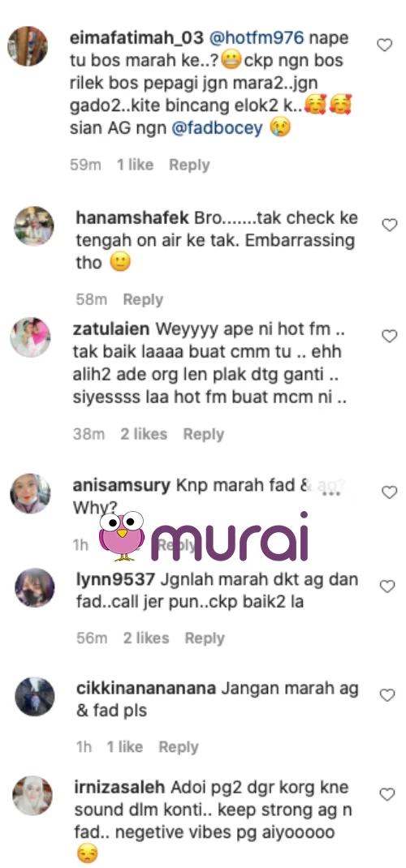Reply to zatulaien's comment
The image size is (406, 868).
(x=204, y=435)
